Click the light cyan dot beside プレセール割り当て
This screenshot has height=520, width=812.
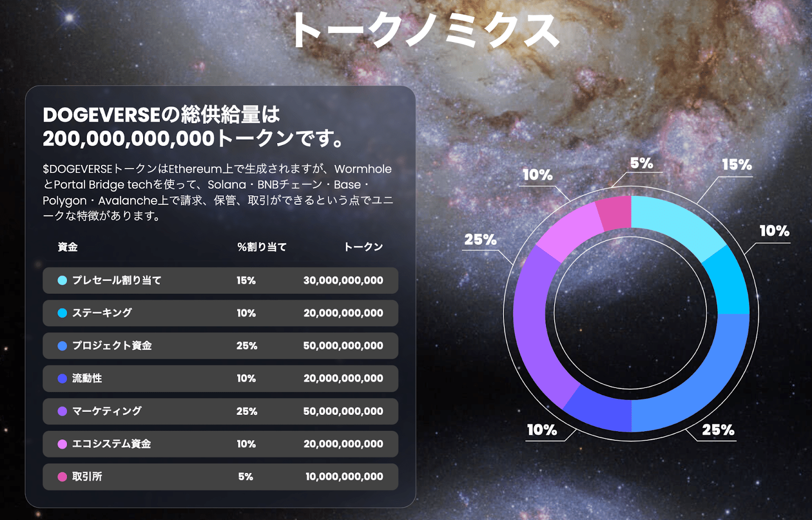coord(62,281)
